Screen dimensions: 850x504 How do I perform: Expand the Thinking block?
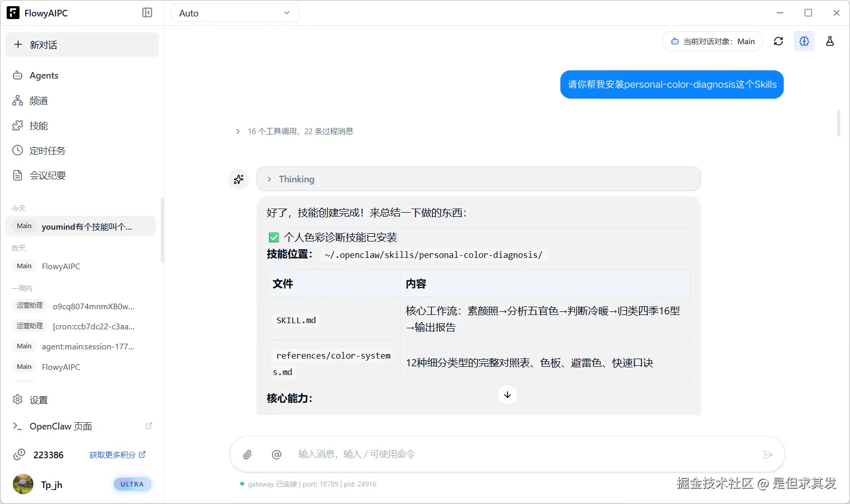[x=478, y=179]
